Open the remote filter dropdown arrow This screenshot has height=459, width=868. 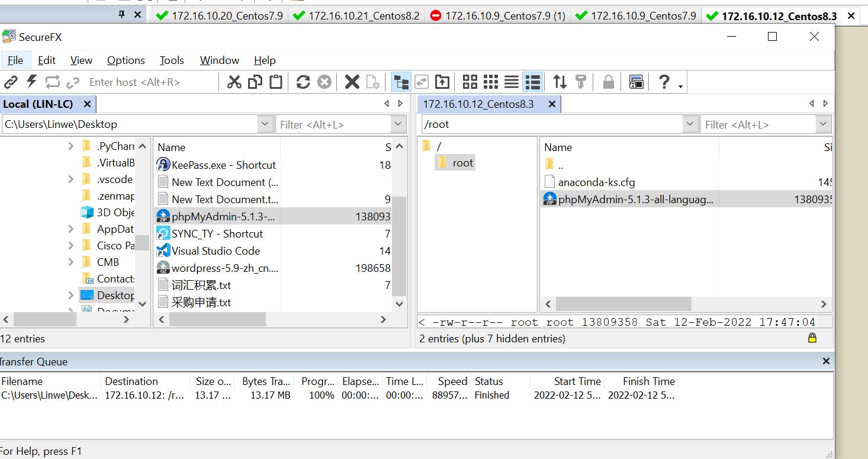[824, 124]
